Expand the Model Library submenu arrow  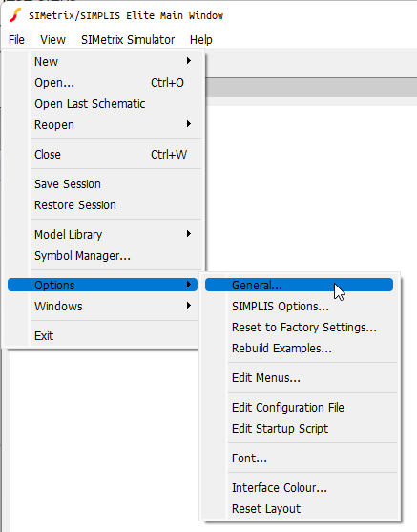point(189,234)
